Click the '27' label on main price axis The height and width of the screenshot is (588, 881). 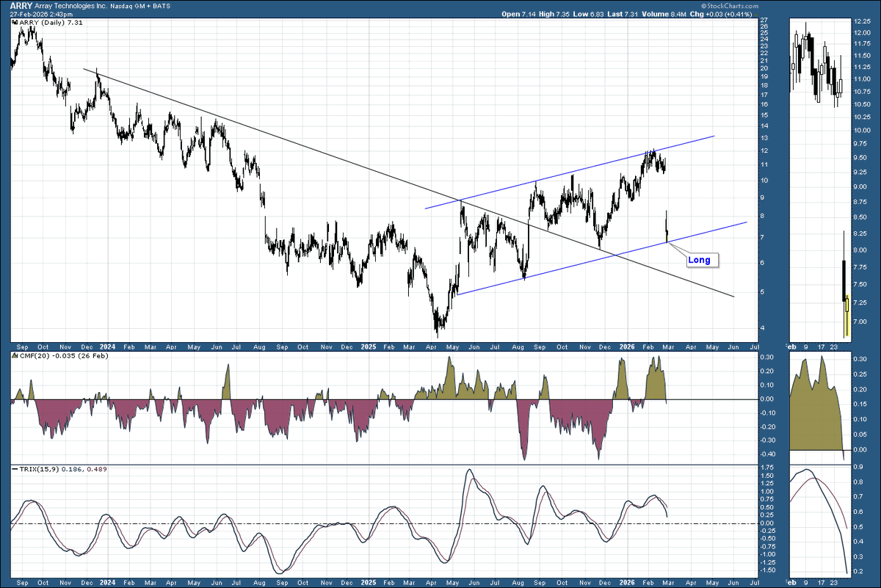coord(764,20)
